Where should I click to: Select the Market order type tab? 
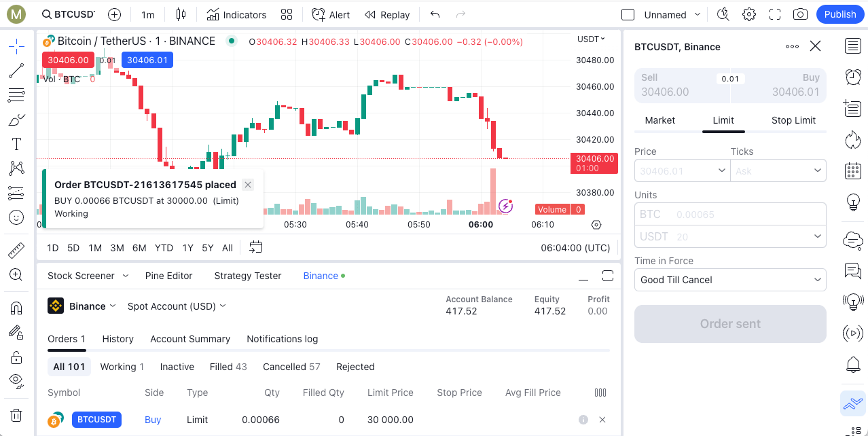tap(659, 120)
